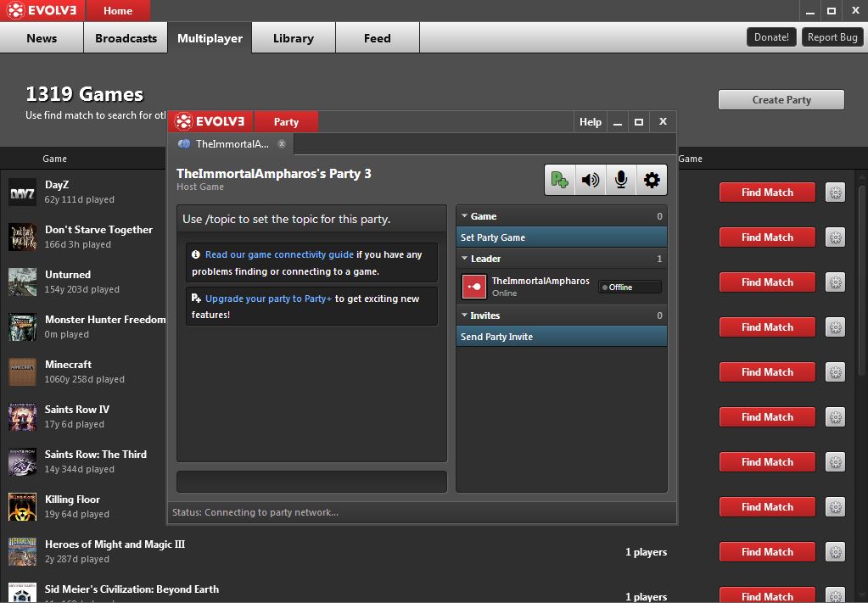Image resolution: width=868 pixels, height=603 pixels.
Task: Click TheImmortalAmpharos leader avatar
Action: tap(473, 287)
